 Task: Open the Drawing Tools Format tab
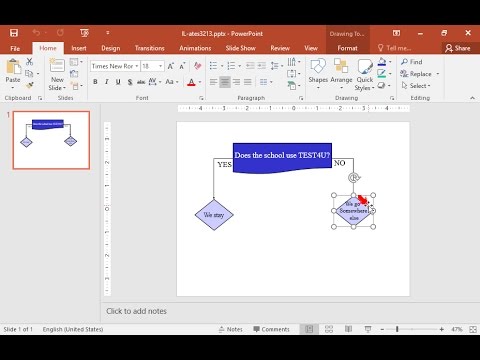click(x=347, y=48)
